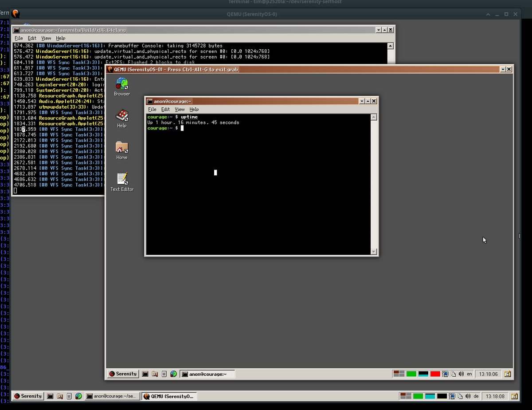Click audio volume applet in outer taskbar
This screenshot has width=532, height=410.
click(468, 396)
